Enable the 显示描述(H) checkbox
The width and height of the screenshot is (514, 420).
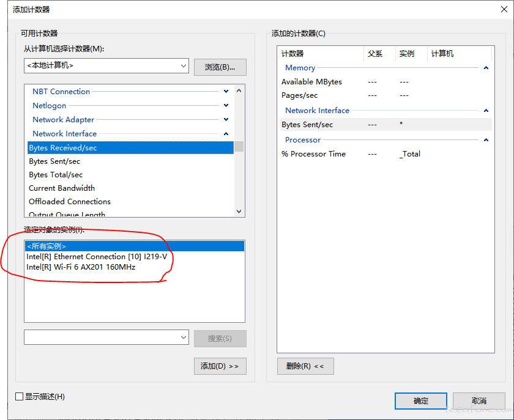click(x=20, y=397)
